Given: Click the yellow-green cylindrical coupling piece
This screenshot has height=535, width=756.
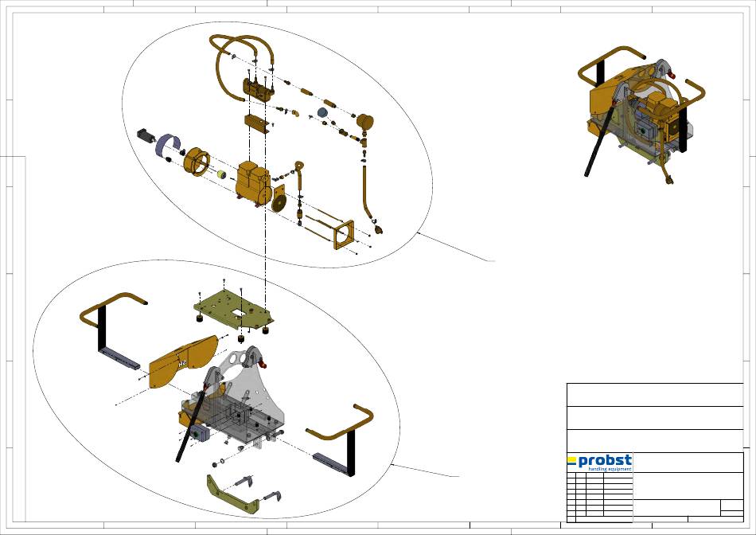Looking at the screenshot, I should tap(224, 173).
